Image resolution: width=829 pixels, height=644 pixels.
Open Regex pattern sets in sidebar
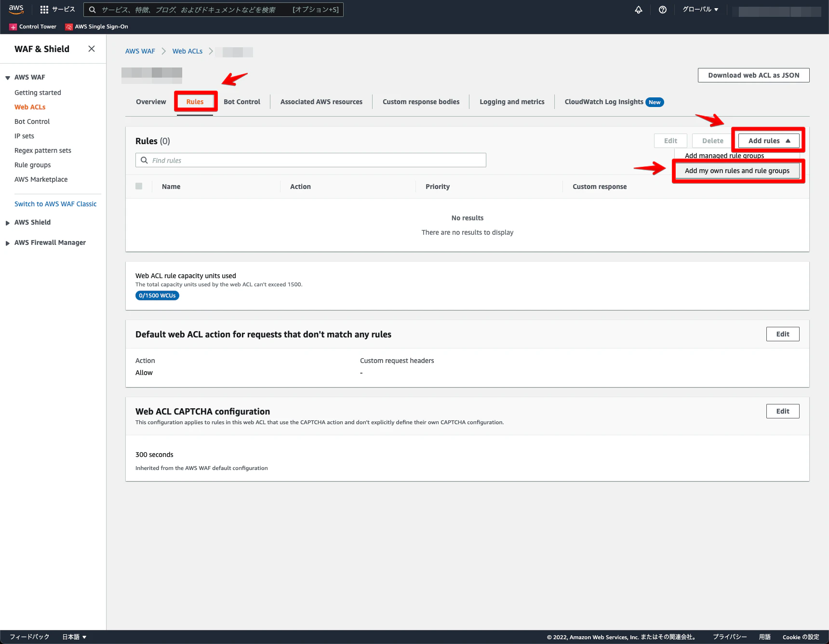click(x=43, y=150)
